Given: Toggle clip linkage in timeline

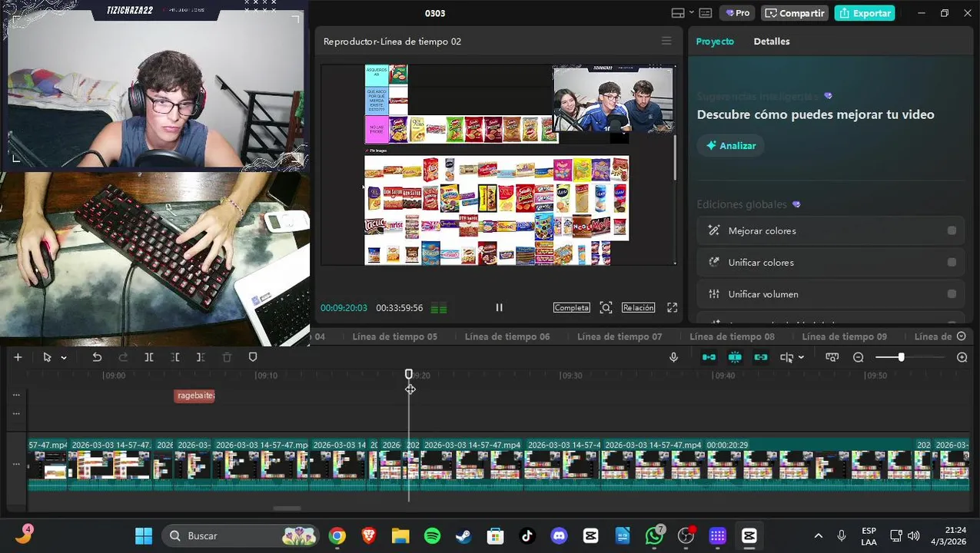Looking at the screenshot, I should (x=761, y=357).
